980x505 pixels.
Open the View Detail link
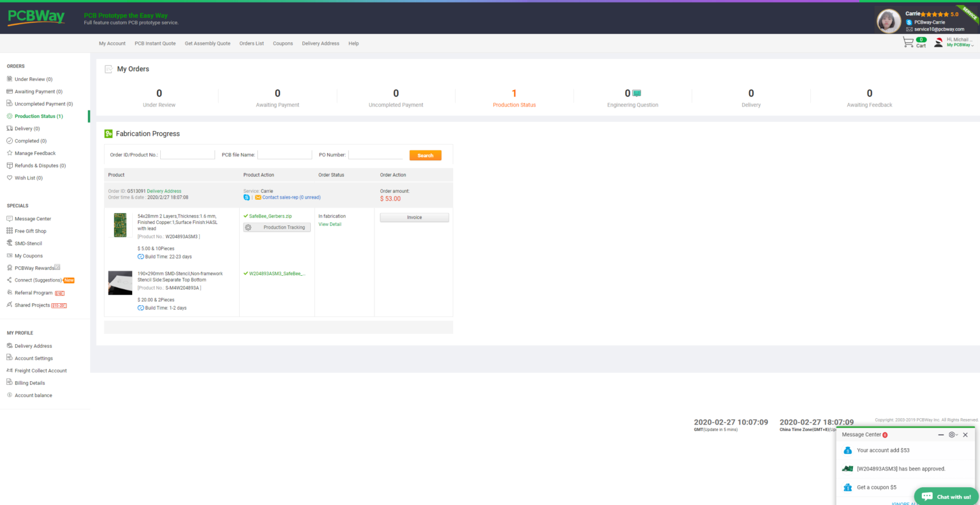pos(330,224)
